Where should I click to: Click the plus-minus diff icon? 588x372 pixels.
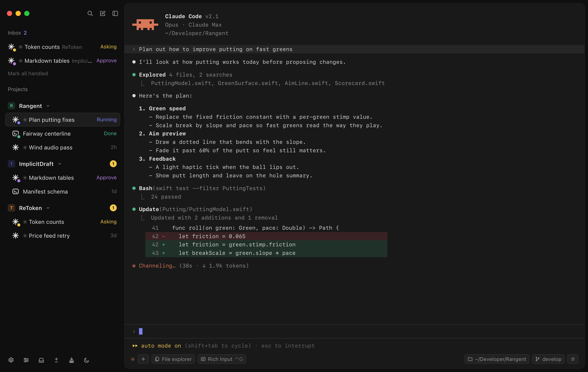tap(56, 360)
